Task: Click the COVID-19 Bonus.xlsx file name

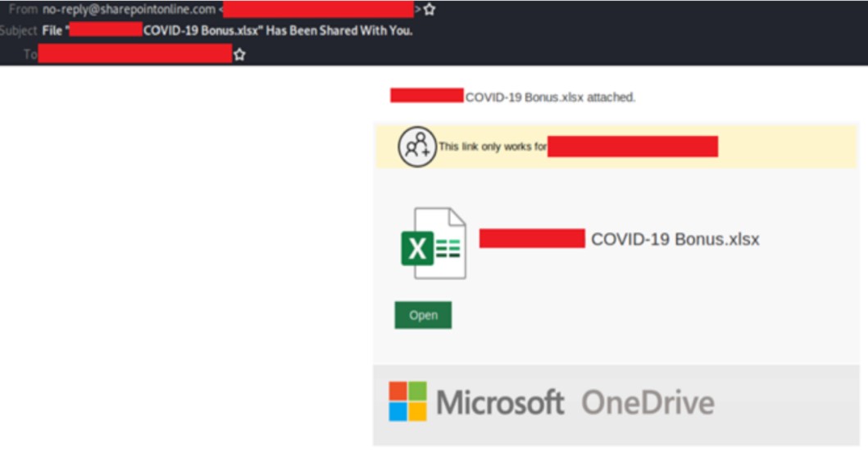Action: click(x=675, y=239)
